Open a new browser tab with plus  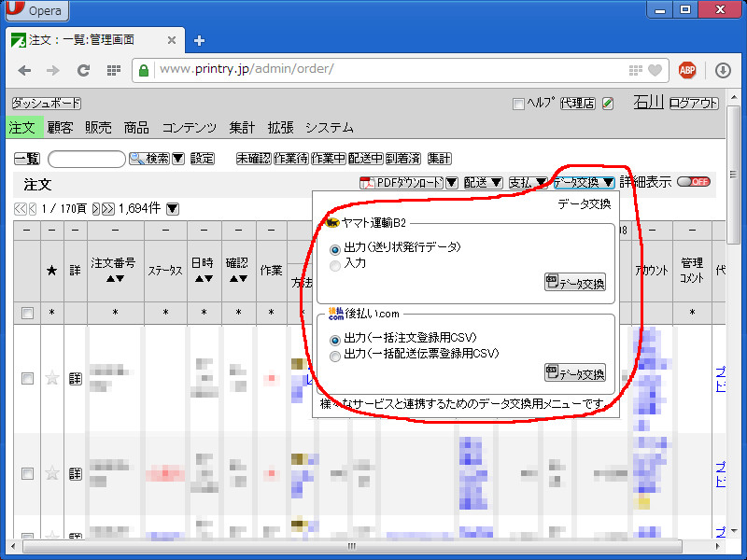[199, 40]
